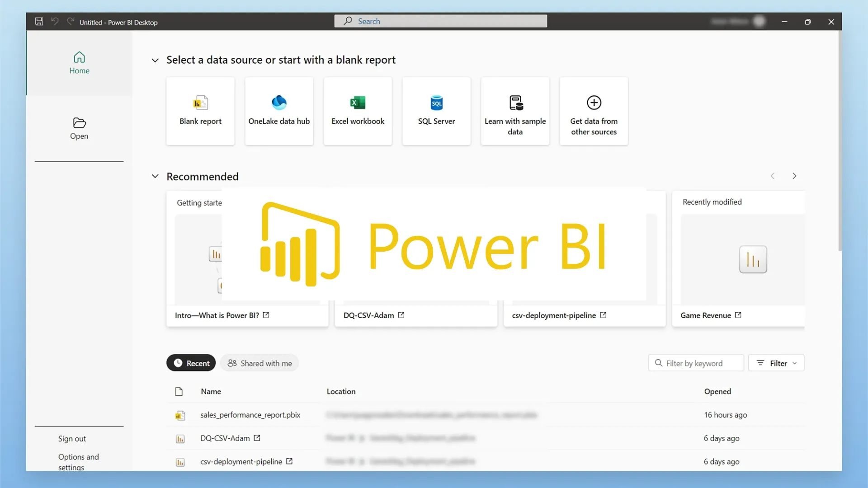The height and width of the screenshot is (488, 868).
Task: Choose OneLake data hub source
Action: point(279,111)
